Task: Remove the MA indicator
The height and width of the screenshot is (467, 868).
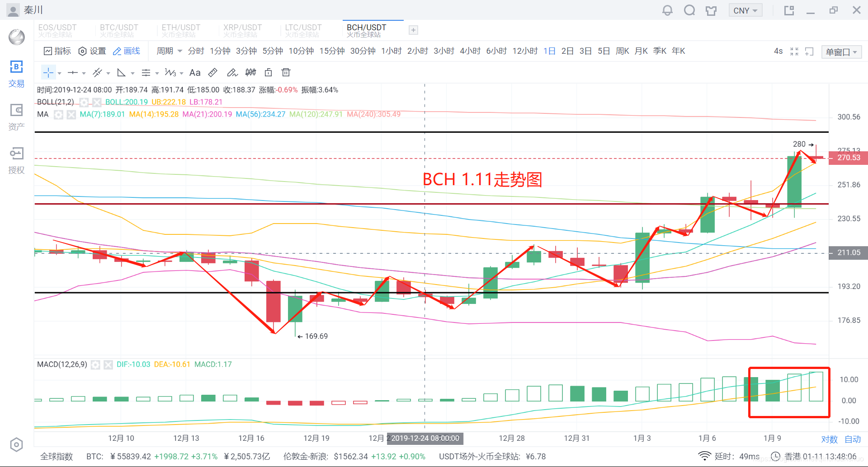Action: tap(71, 114)
